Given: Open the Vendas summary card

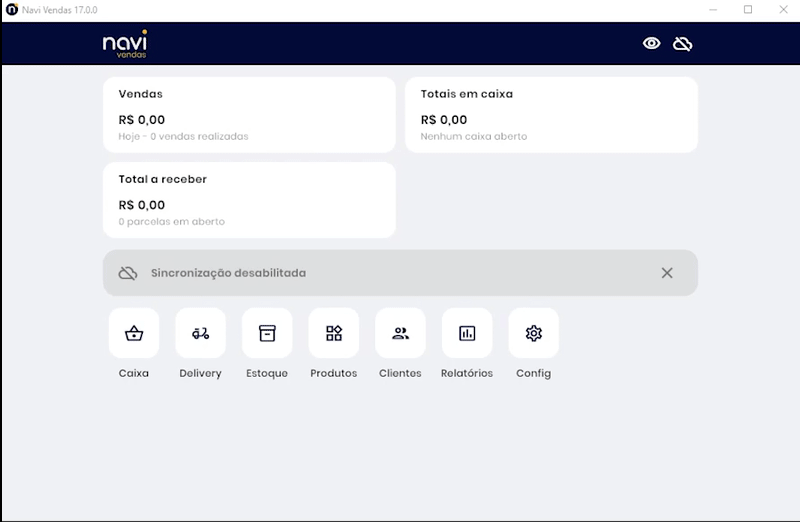Looking at the screenshot, I should 249,115.
